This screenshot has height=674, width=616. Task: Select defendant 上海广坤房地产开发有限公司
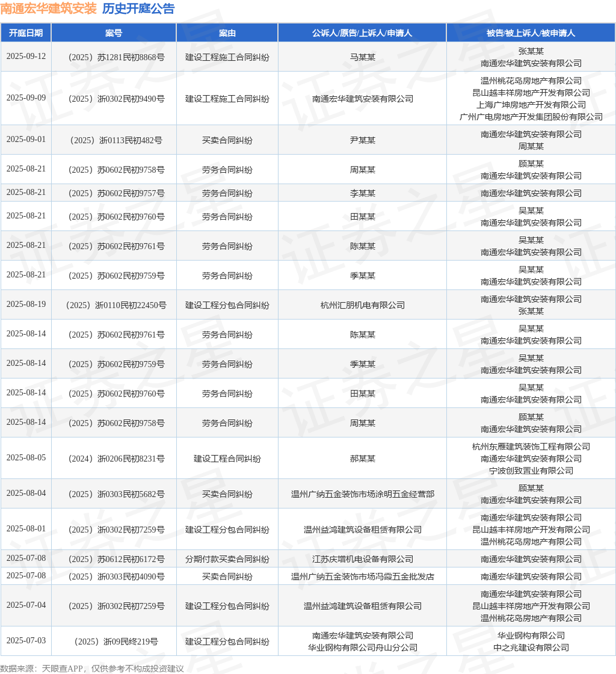(531, 105)
